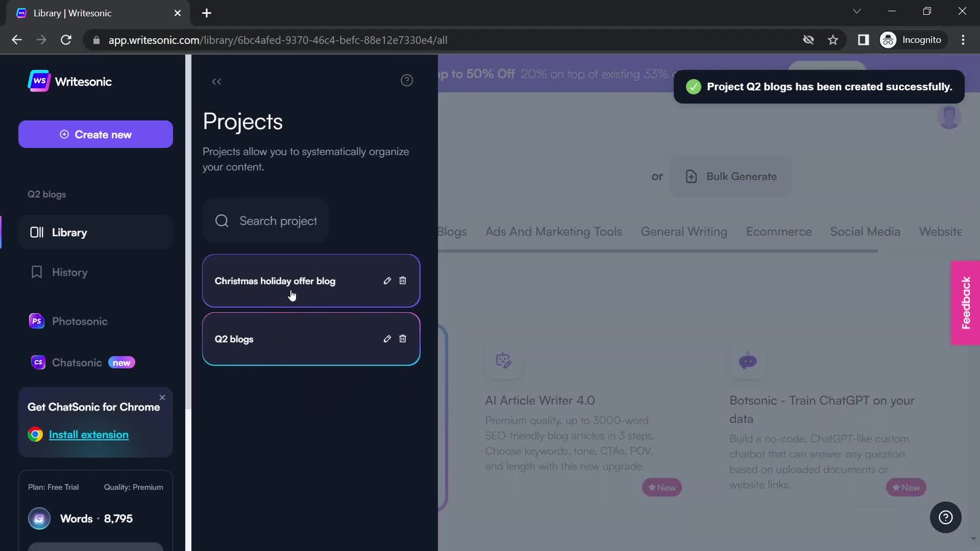Screen dimensions: 980x551
Task: Click delete icon on Christmas holiday blog
Action: (403, 281)
